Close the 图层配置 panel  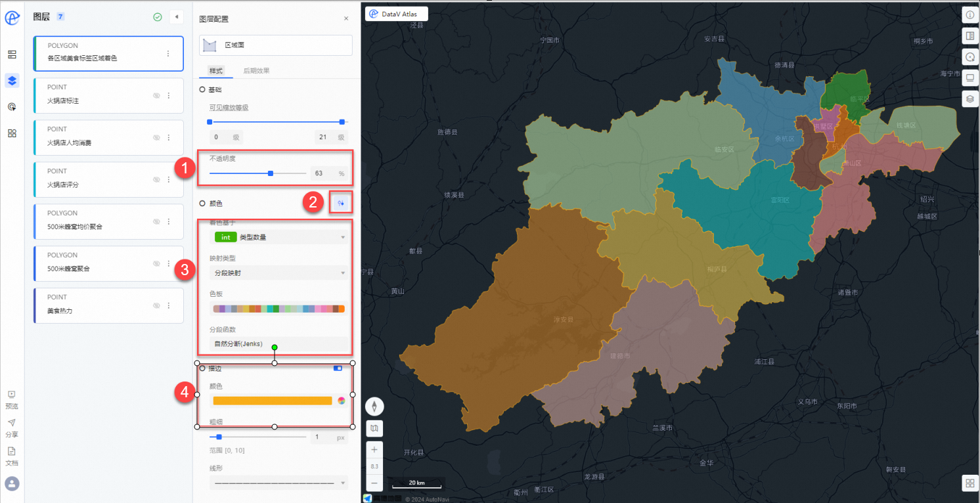(x=346, y=18)
